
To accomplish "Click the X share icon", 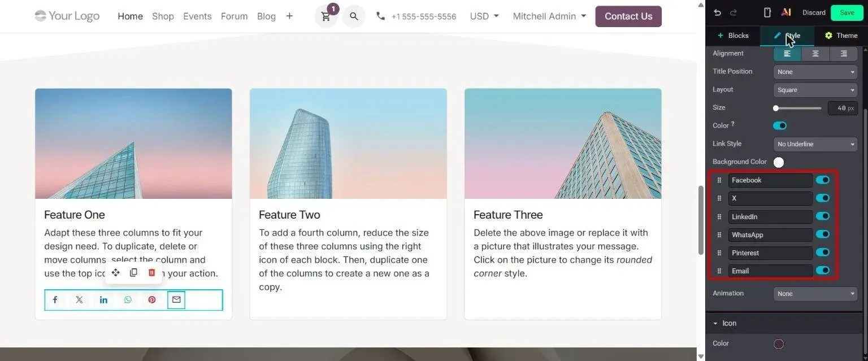I will [x=79, y=300].
